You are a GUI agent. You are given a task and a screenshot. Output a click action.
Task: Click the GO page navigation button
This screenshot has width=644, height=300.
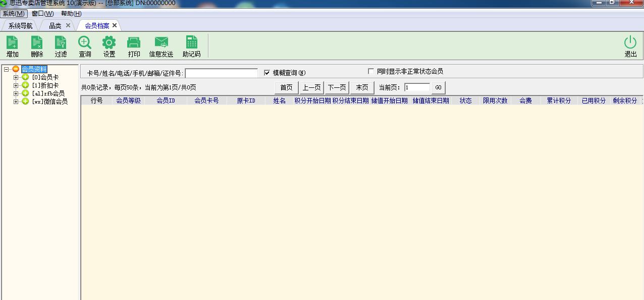tap(438, 87)
